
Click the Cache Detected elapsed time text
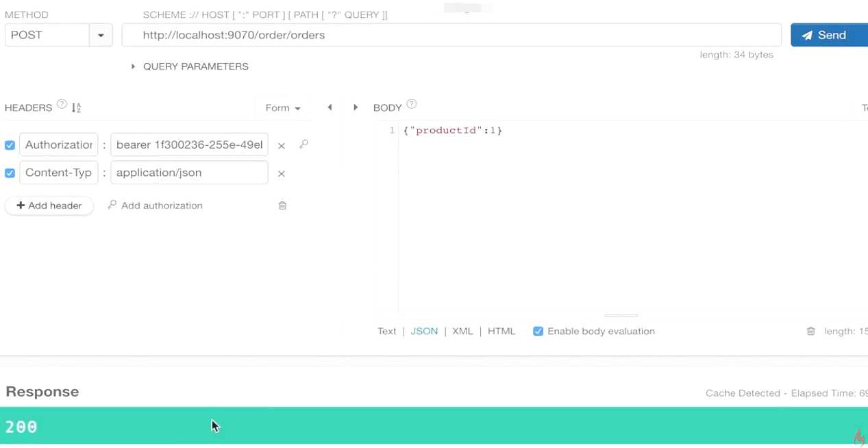tap(786, 393)
